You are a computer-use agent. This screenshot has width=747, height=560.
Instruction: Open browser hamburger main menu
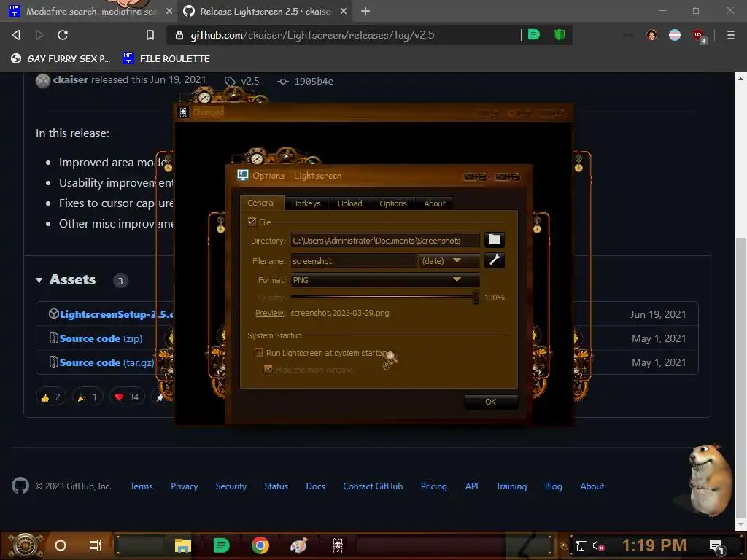[730, 35]
